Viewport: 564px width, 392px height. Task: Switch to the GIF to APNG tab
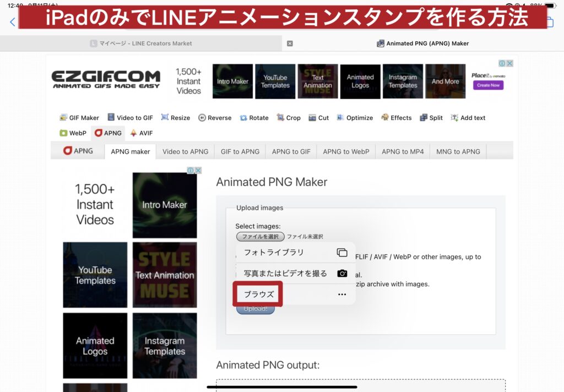(x=240, y=152)
